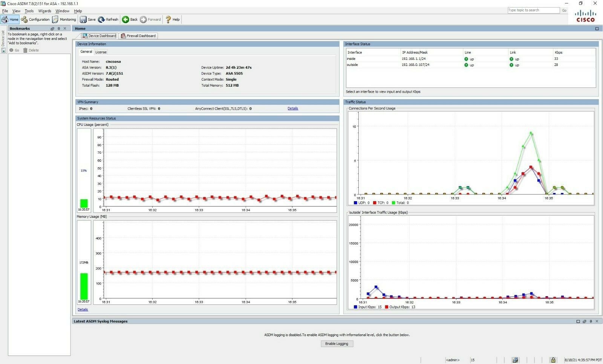This screenshot has width=603, height=364.
Task: Click the Enable Logging button
Action: [x=337, y=344]
